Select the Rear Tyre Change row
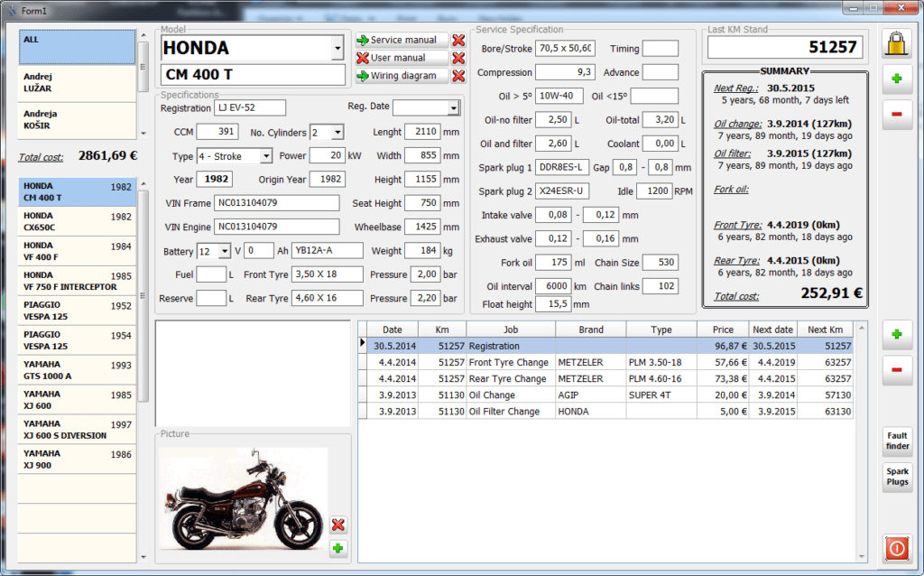This screenshot has height=576, width=924. (x=609, y=378)
